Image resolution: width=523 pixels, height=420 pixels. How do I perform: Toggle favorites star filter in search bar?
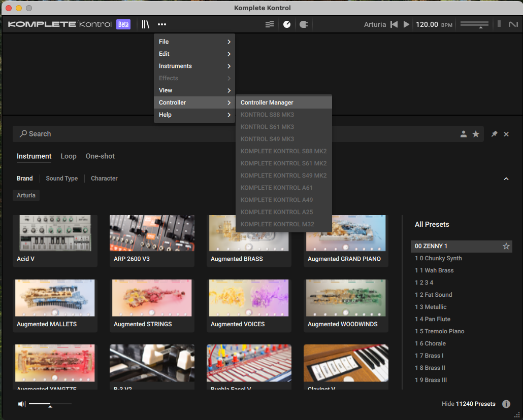pos(476,134)
